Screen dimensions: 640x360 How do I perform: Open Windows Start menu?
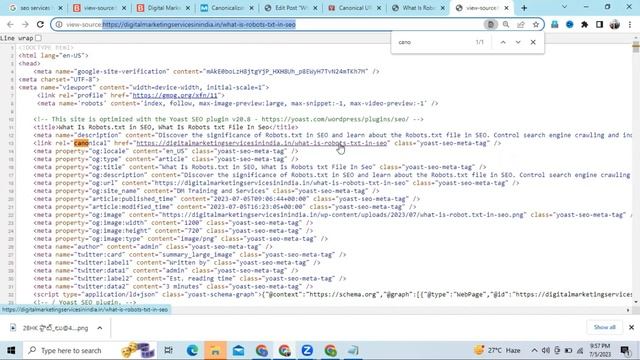pos(11,350)
